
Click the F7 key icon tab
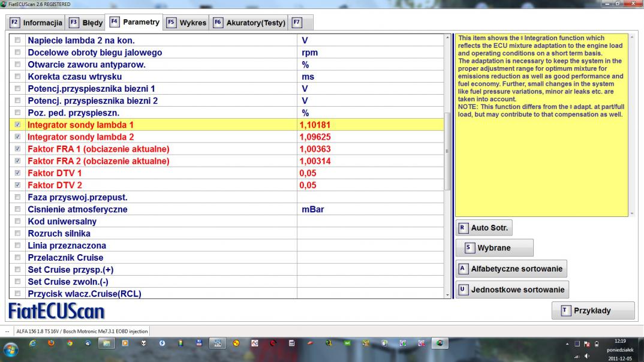(295, 23)
